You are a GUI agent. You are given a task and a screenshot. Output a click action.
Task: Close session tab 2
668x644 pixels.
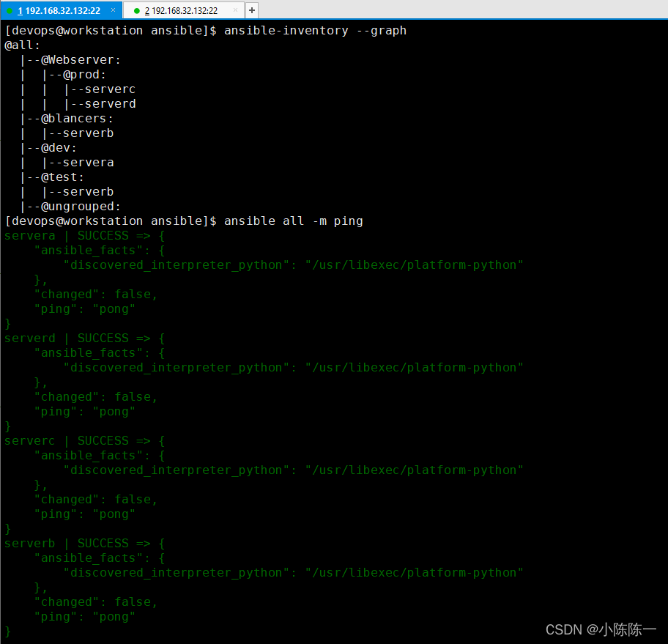(235, 10)
